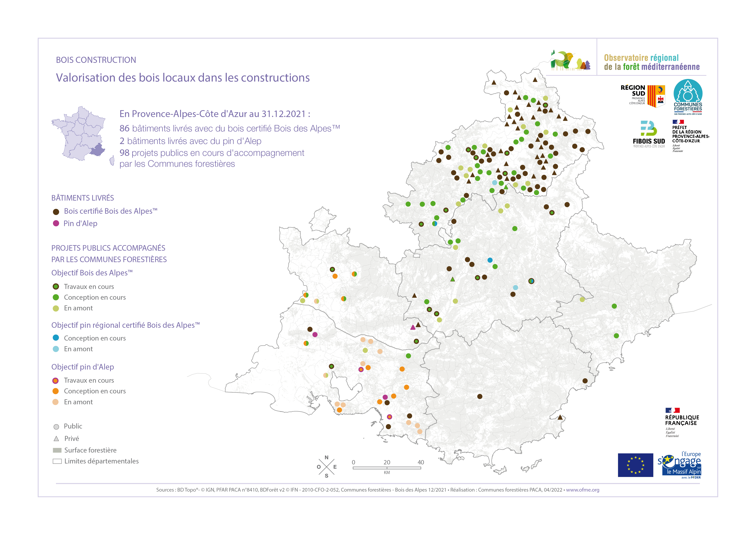Click light green En amont legend dot
Image resolution: width=756 pixels, height=535 pixels.
click(56, 308)
